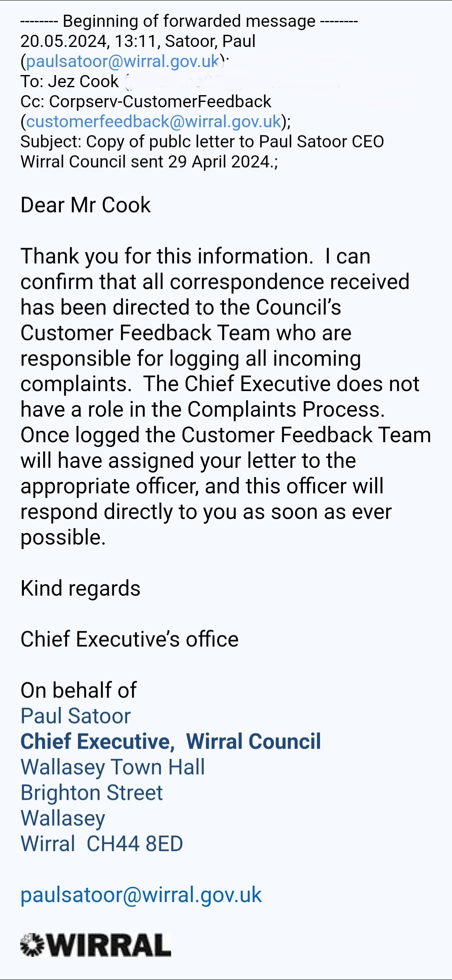Click the 'Chief Executive's office' line
The height and width of the screenshot is (980, 452).
(130, 640)
